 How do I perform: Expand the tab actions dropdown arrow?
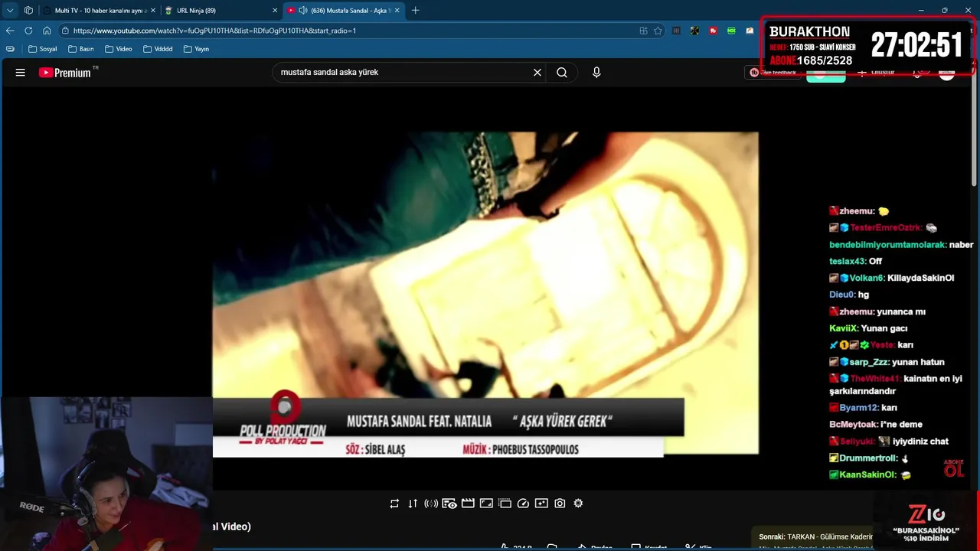(10, 10)
